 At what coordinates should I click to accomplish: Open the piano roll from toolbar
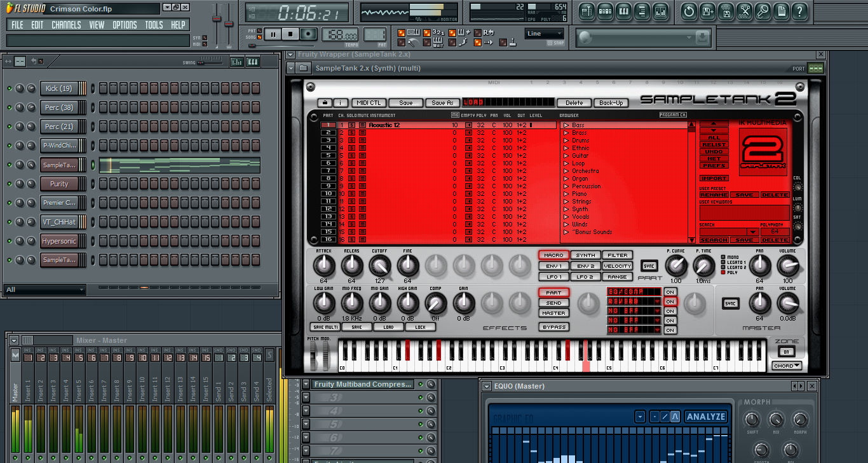[623, 11]
